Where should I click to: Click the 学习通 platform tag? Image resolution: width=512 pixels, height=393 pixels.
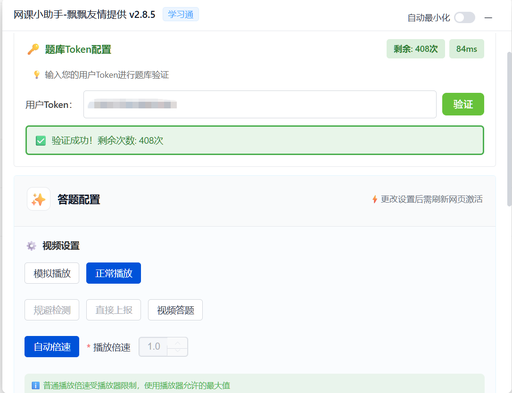(181, 14)
